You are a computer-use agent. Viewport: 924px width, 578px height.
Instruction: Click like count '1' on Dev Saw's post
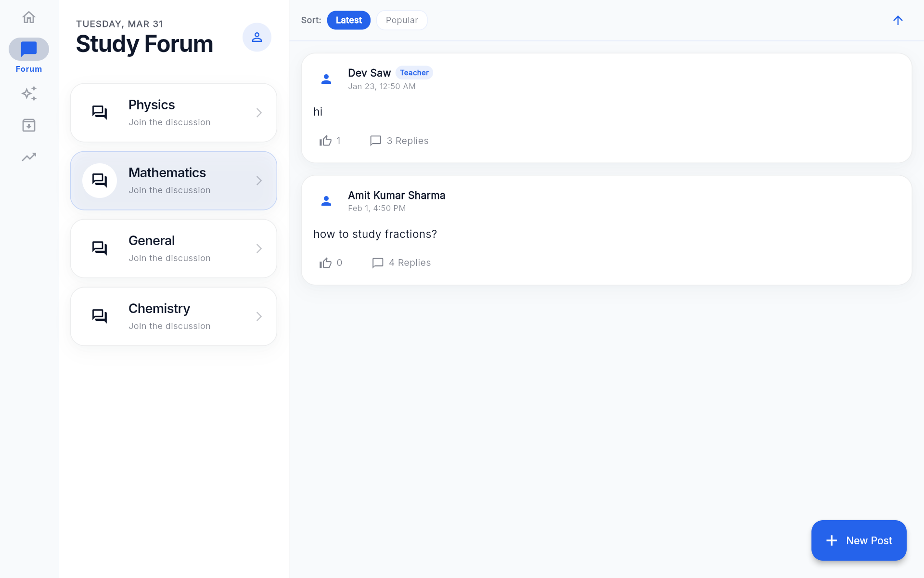339,141
